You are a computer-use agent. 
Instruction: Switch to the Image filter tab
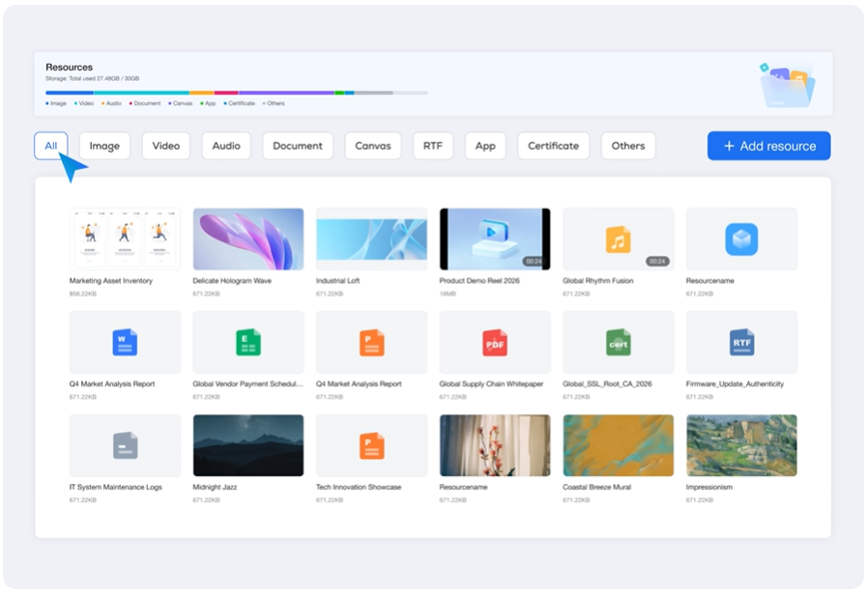104,146
